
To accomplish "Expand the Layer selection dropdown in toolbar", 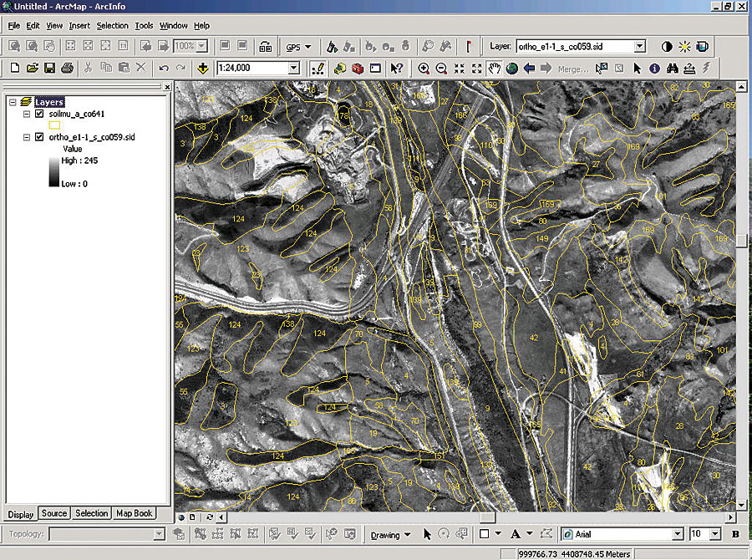I will [x=640, y=47].
